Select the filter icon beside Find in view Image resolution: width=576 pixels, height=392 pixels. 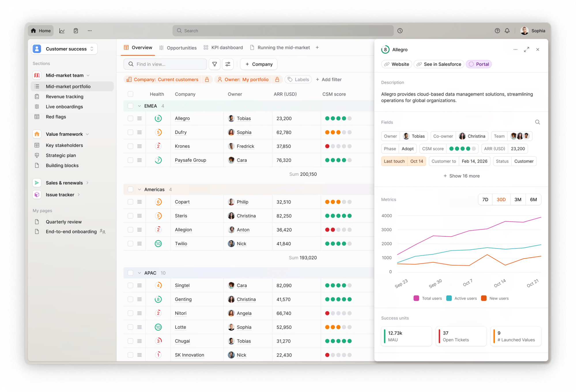click(x=214, y=64)
